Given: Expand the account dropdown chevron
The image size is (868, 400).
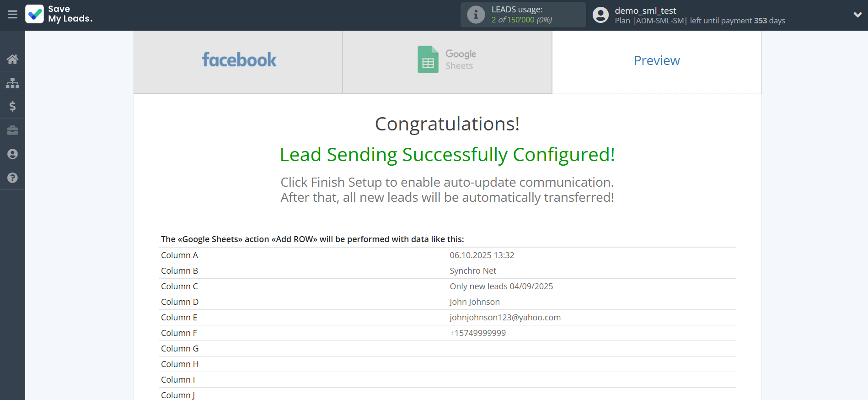Looking at the screenshot, I should click(857, 15).
